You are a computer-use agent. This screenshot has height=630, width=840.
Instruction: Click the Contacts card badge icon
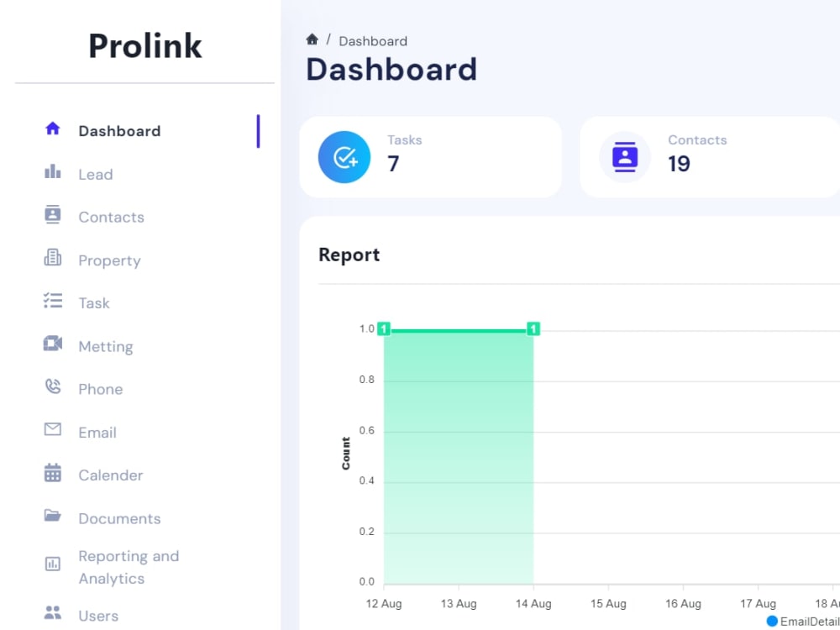pyautogui.click(x=625, y=157)
